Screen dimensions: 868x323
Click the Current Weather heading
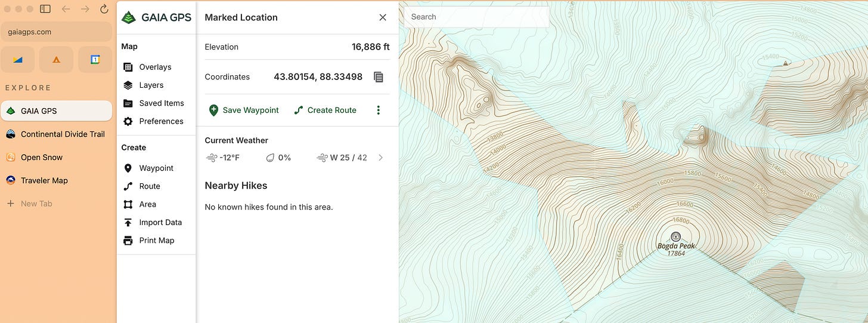[237, 140]
